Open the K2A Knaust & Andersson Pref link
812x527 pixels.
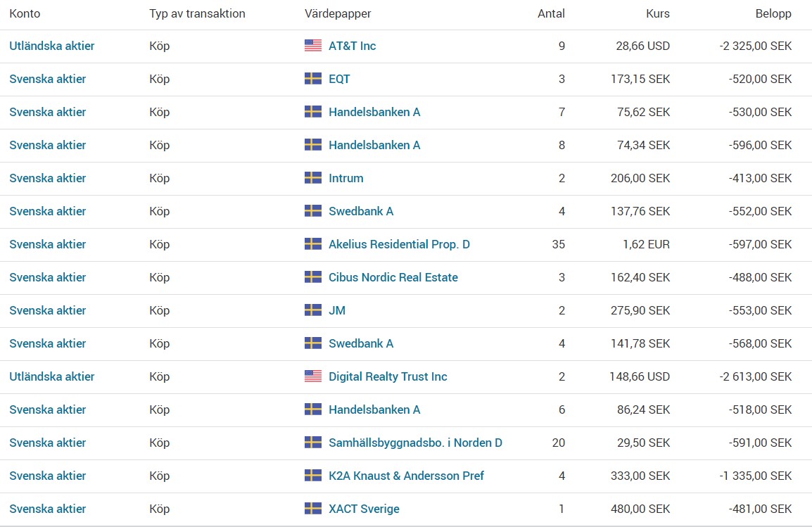406,476
